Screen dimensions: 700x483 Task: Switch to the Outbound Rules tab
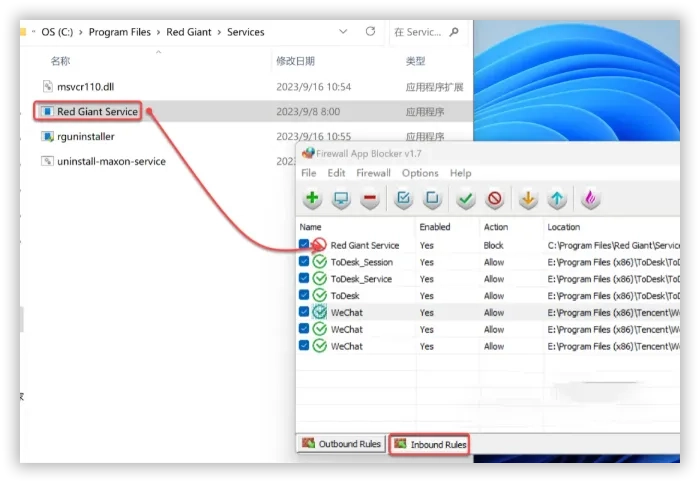coord(342,444)
